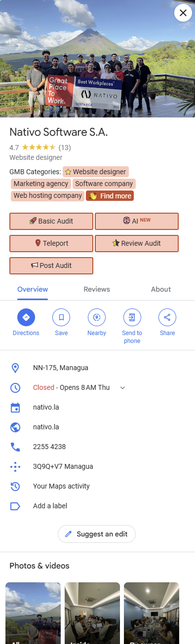
Task: Click the Photos & videos heading
Action: click(x=39, y=566)
